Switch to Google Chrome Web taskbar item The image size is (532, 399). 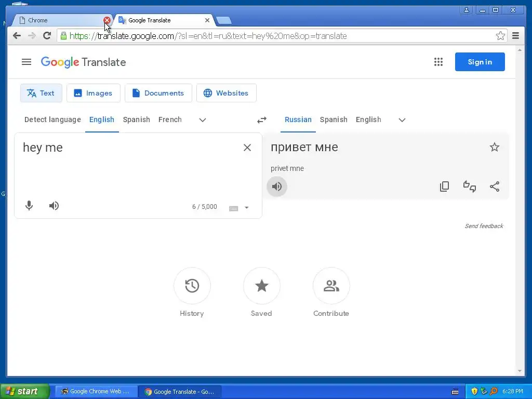[x=97, y=391]
